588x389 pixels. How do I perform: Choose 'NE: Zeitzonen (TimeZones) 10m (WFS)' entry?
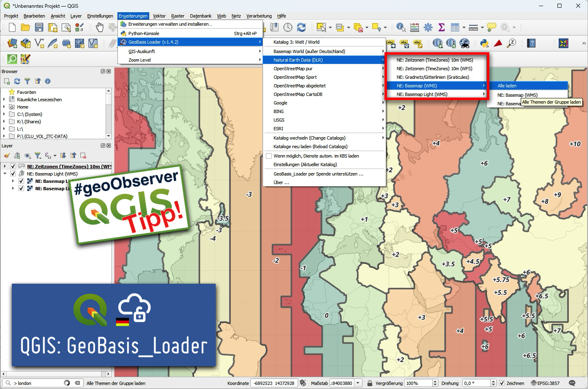coord(436,69)
